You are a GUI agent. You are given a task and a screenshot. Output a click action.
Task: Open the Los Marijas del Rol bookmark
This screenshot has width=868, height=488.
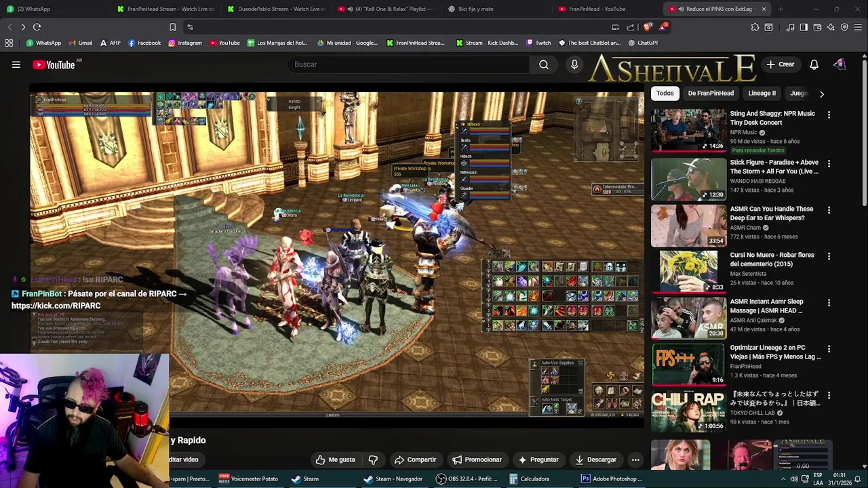(x=277, y=43)
